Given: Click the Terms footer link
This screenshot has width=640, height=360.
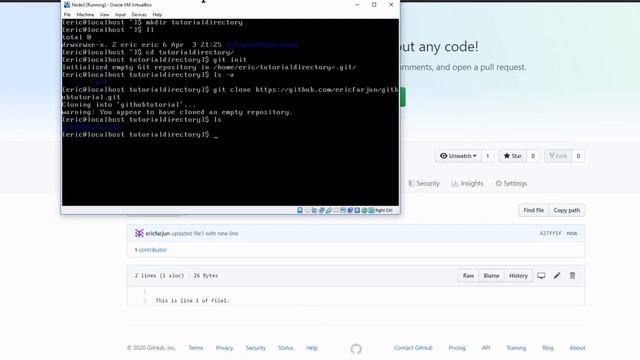Looking at the screenshot, I should point(196,348).
